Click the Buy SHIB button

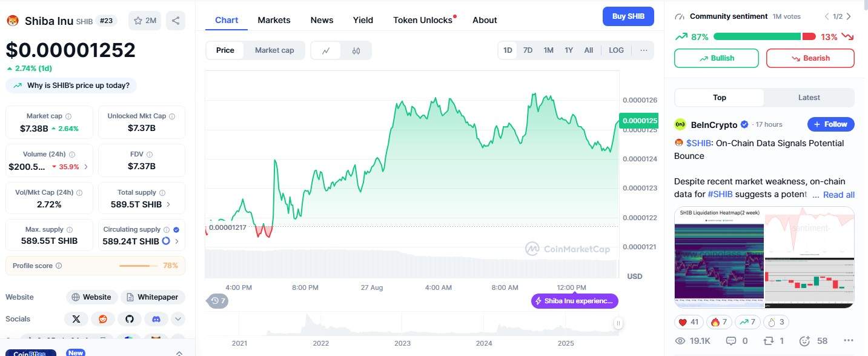(x=628, y=16)
